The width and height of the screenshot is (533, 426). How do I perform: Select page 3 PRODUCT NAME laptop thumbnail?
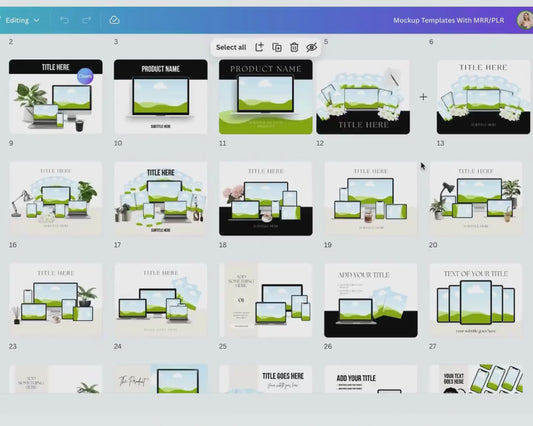click(160, 97)
